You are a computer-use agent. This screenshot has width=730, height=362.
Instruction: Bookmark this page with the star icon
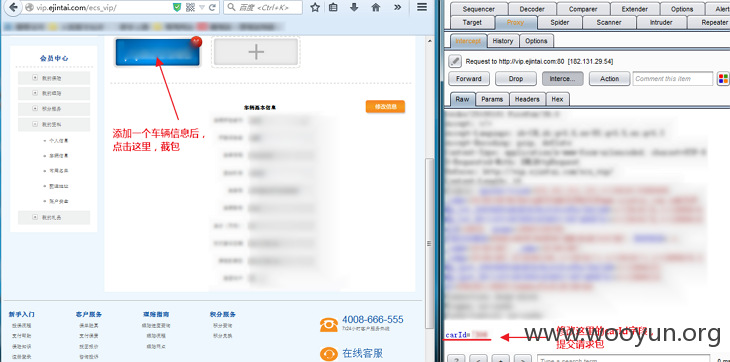[x=315, y=7]
